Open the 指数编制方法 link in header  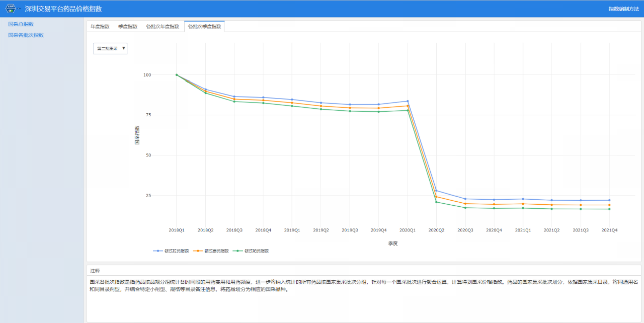pyautogui.click(x=624, y=9)
